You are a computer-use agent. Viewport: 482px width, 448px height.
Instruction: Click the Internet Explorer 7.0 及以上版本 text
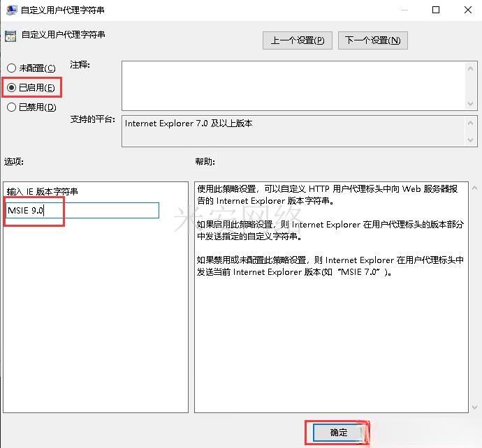(189, 124)
